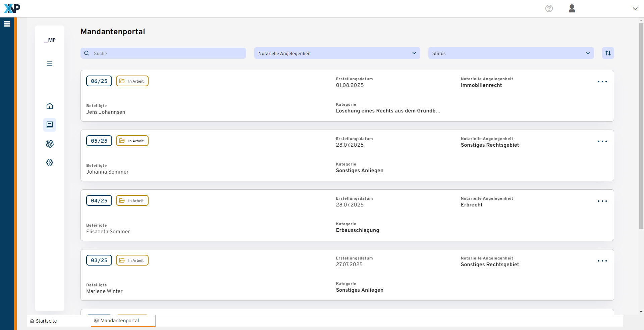Open the blue hamburger menu in left bar
This screenshot has height=330, width=644.
(7, 24)
